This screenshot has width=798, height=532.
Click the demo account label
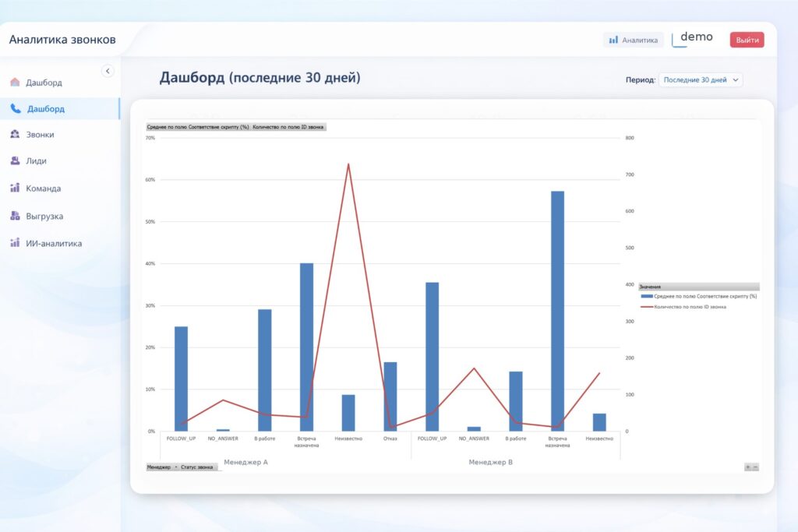click(696, 37)
